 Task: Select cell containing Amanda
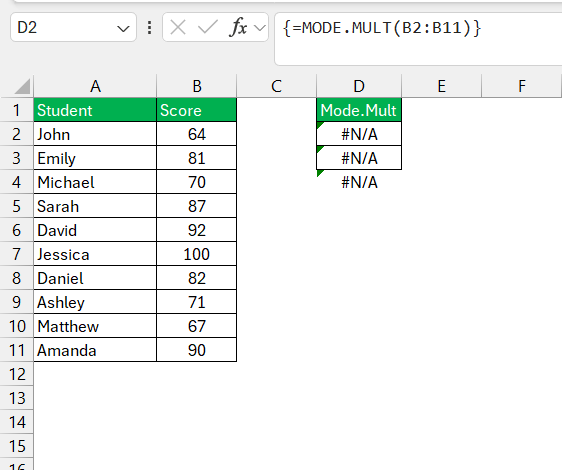95,350
